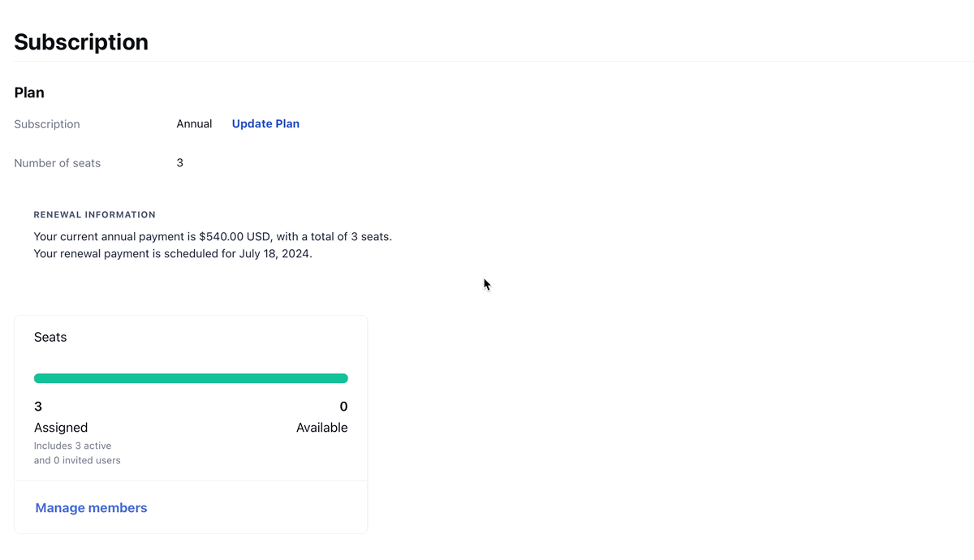Click the Seats card title
This screenshot has width=974, height=560.
point(50,337)
